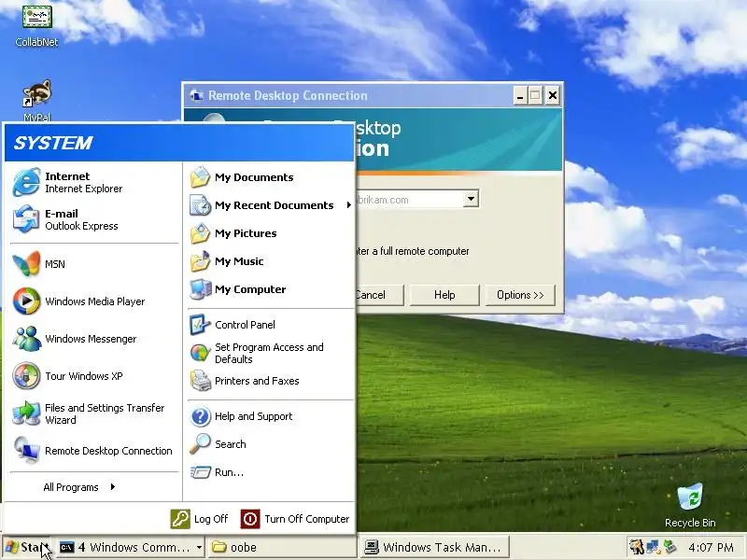Click Help in Remote Desktop Connection

(x=444, y=295)
